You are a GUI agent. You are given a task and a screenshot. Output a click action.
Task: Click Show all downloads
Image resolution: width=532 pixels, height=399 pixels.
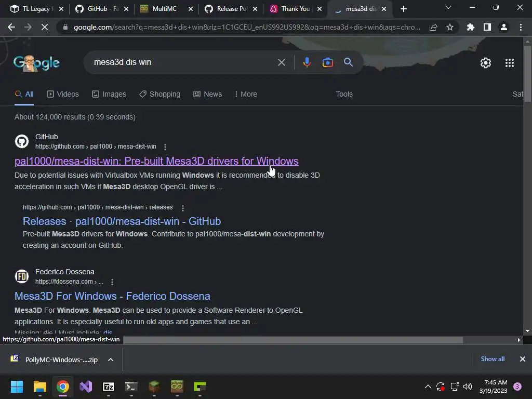493,359
